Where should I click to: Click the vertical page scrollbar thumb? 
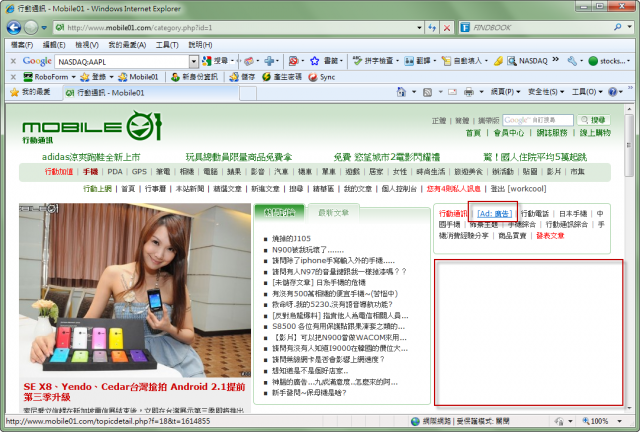pyautogui.click(x=629, y=145)
